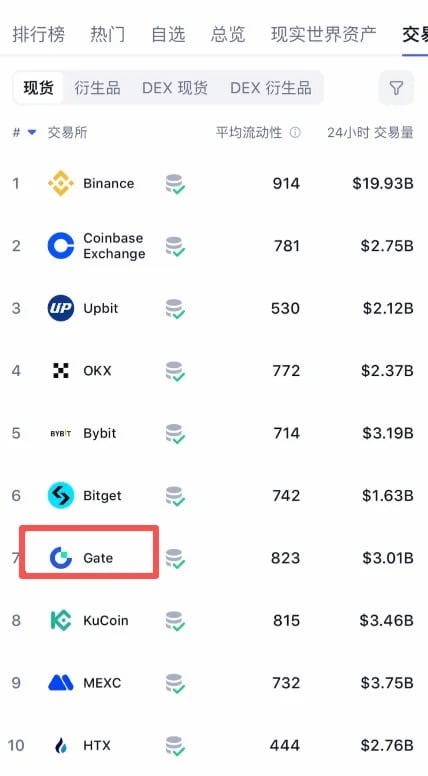Sort by 24小时 交易量 column header
Screen dimensions: 428x776
click(x=370, y=133)
